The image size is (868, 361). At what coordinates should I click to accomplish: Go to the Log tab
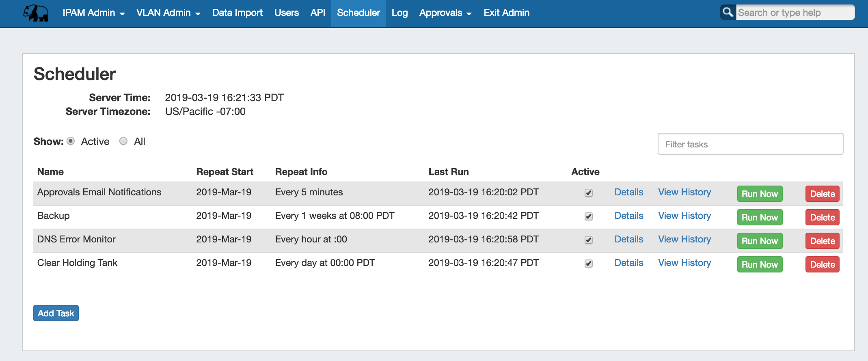click(399, 13)
